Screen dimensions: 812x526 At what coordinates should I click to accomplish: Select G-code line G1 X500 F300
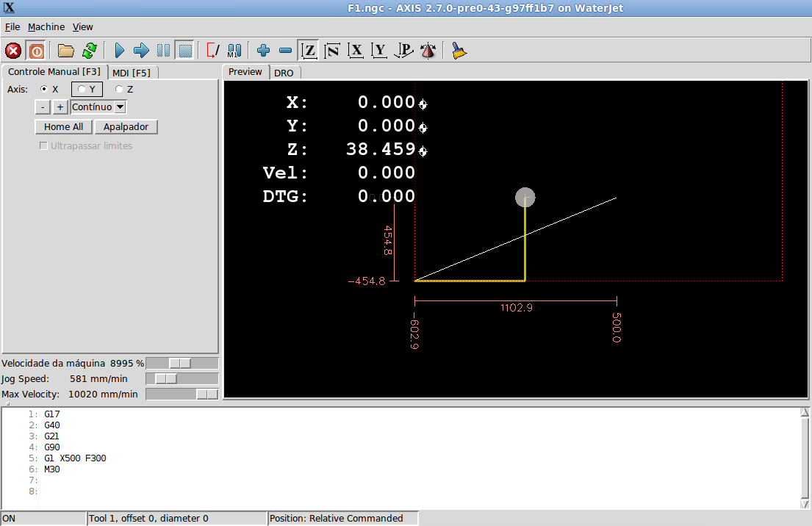coord(75,458)
